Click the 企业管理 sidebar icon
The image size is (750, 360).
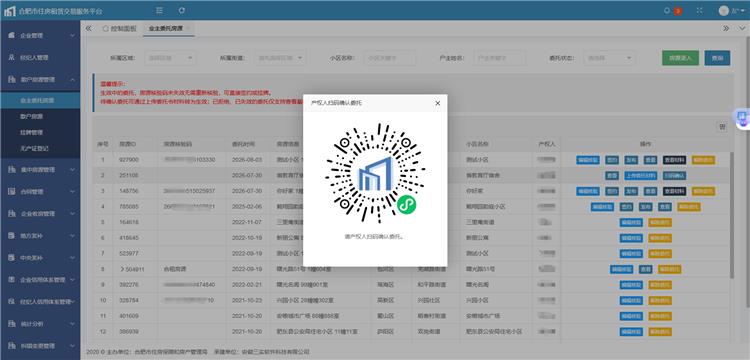point(11,35)
